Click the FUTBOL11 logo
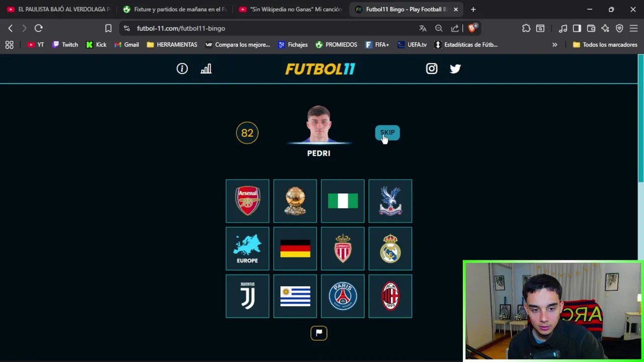This screenshot has height=362, width=644. 320,69
